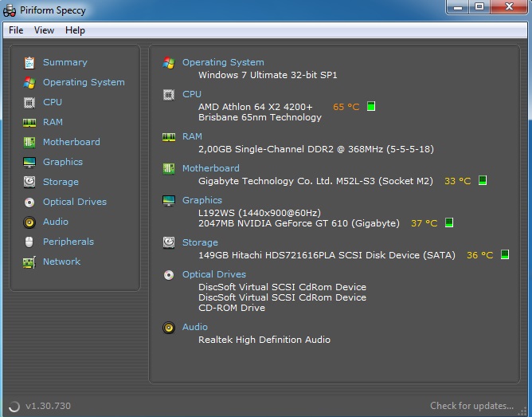Image resolution: width=532 pixels, height=417 pixels.
Task: Open the Operating System heading link
Action: (x=223, y=62)
